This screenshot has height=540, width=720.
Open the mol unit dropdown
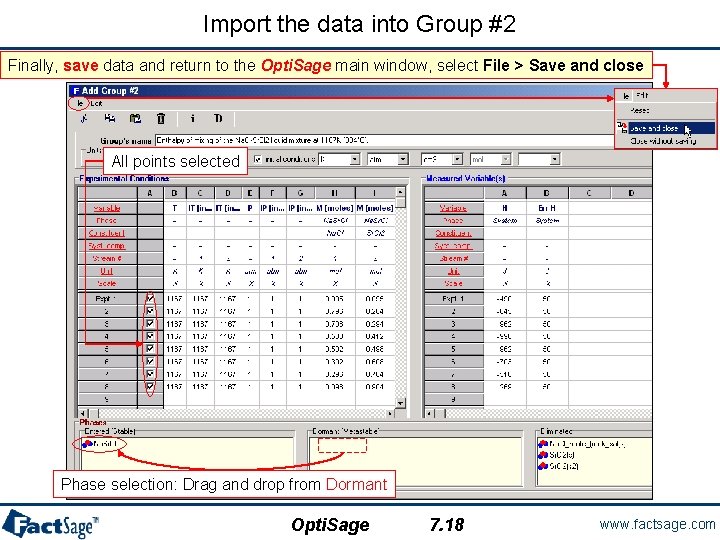pos(506,159)
